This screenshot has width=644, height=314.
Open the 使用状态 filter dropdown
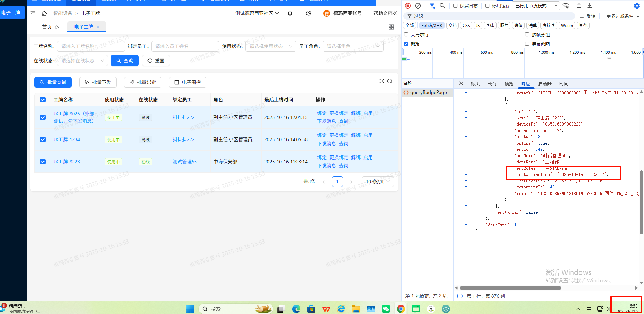(271, 46)
